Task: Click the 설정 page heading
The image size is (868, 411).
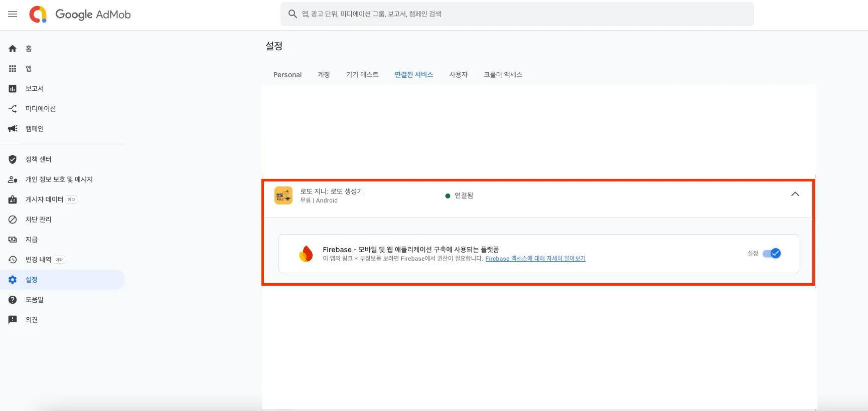Action: click(274, 46)
